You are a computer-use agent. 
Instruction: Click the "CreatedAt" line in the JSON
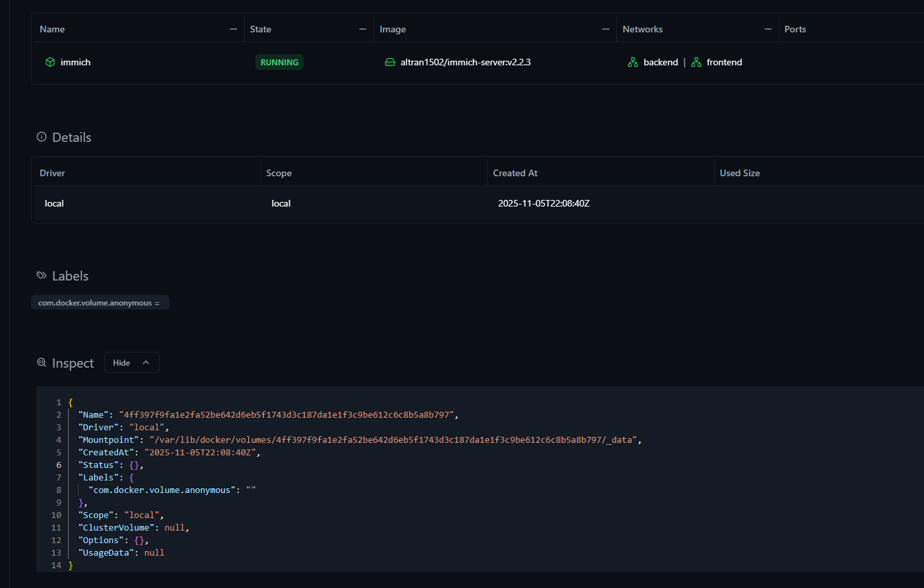(x=170, y=453)
